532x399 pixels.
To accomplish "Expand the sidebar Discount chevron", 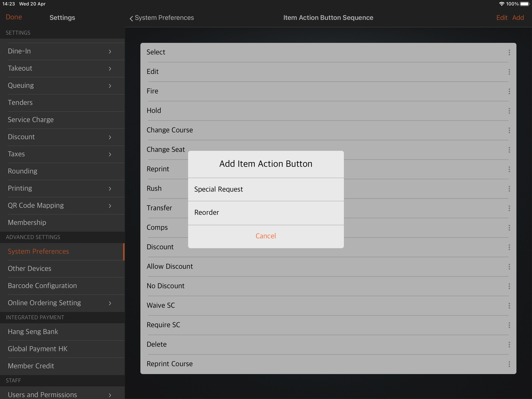I will (110, 137).
